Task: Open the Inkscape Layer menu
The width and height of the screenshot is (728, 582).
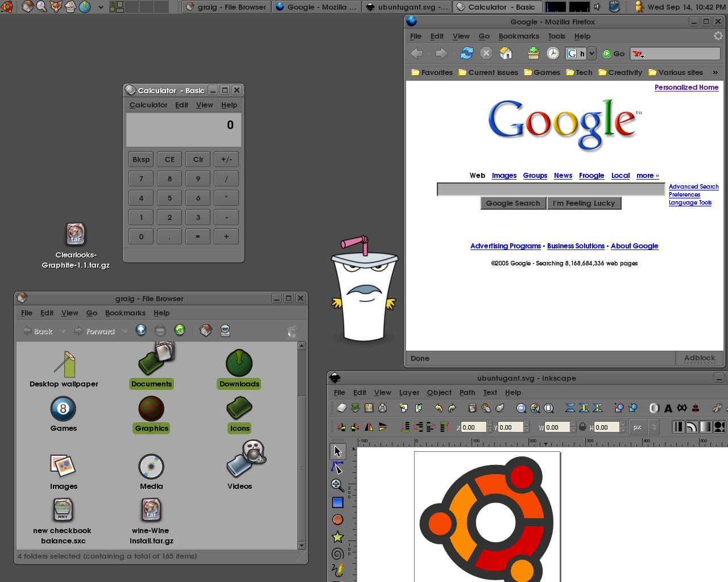Action: pos(409,393)
